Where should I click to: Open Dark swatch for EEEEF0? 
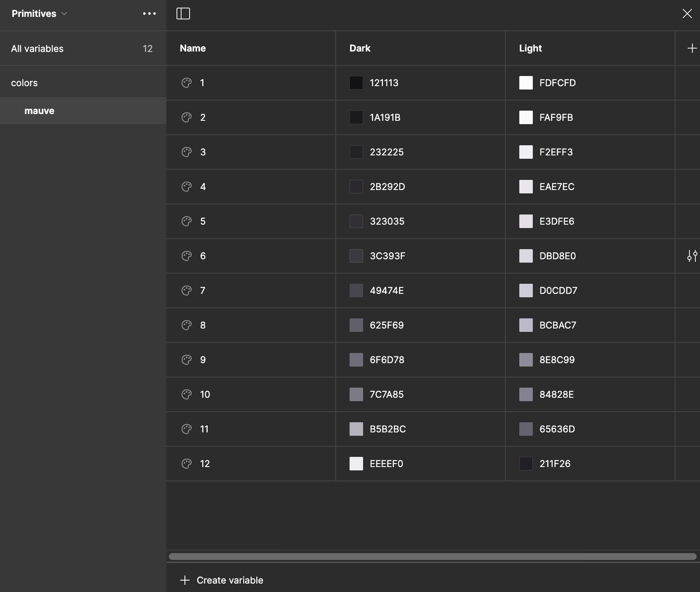tap(356, 464)
